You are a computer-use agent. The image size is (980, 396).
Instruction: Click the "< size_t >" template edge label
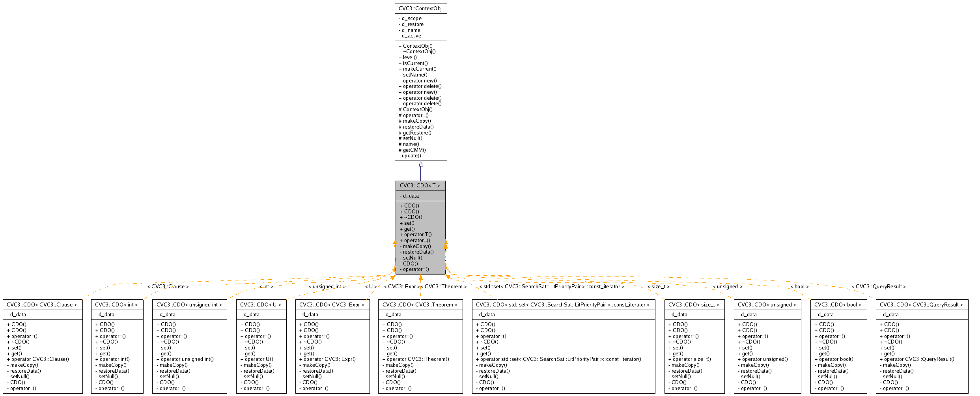click(658, 287)
